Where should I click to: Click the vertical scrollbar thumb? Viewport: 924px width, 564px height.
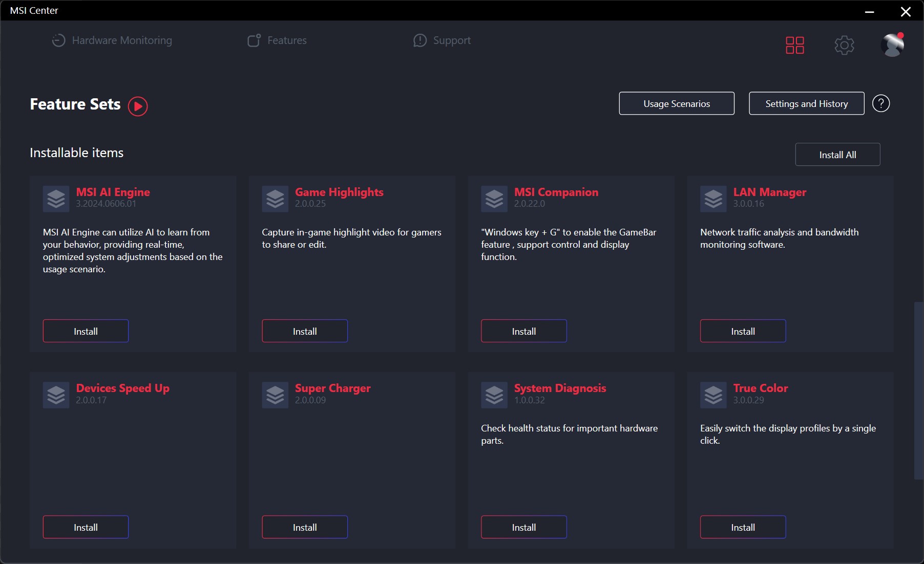coord(918,391)
